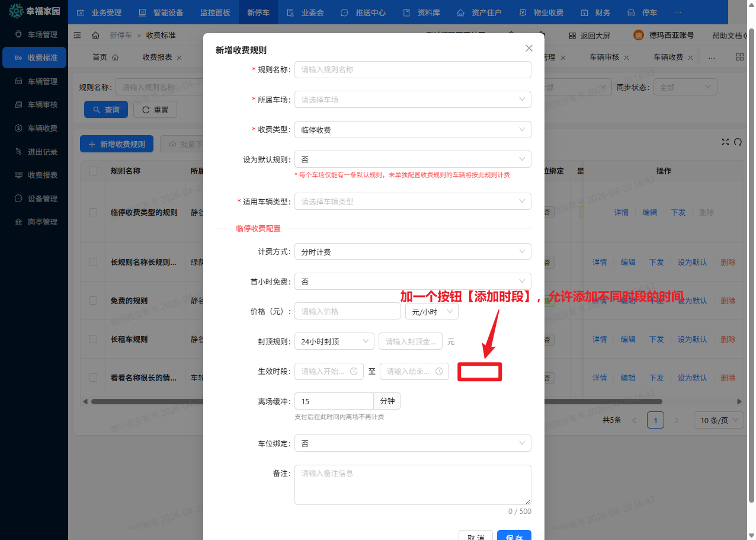This screenshot has height=540, width=756.
Task: Open the 计费方式 dropdown
Action: pyautogui.click(x=412, y=252)
